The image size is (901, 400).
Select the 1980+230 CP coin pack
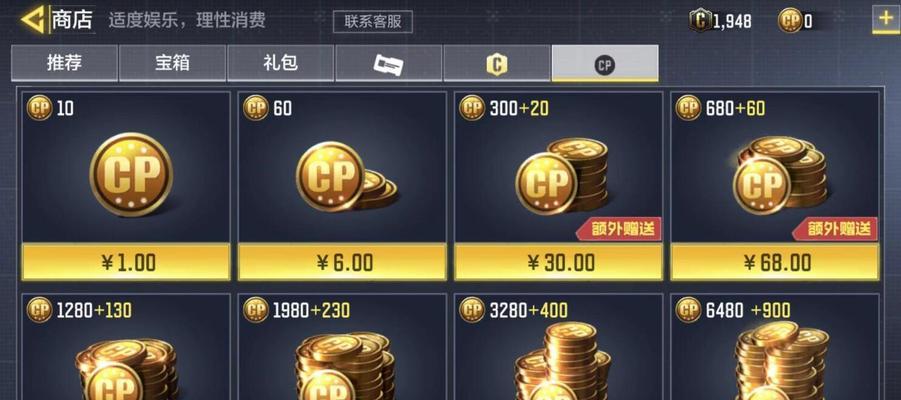pyautogui.click(x=342, y=347)
